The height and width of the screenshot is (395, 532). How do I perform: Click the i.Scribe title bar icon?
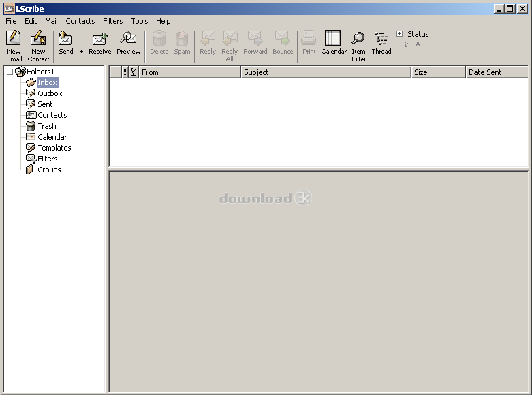coord(9,8)
